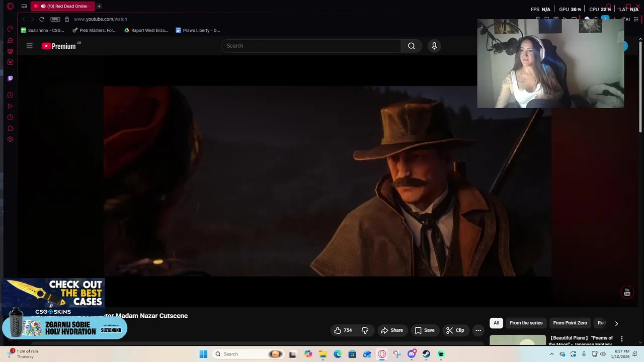Reload the current YouTube page
This screenshot has height=362, width=644.
(x=42, y=19)
